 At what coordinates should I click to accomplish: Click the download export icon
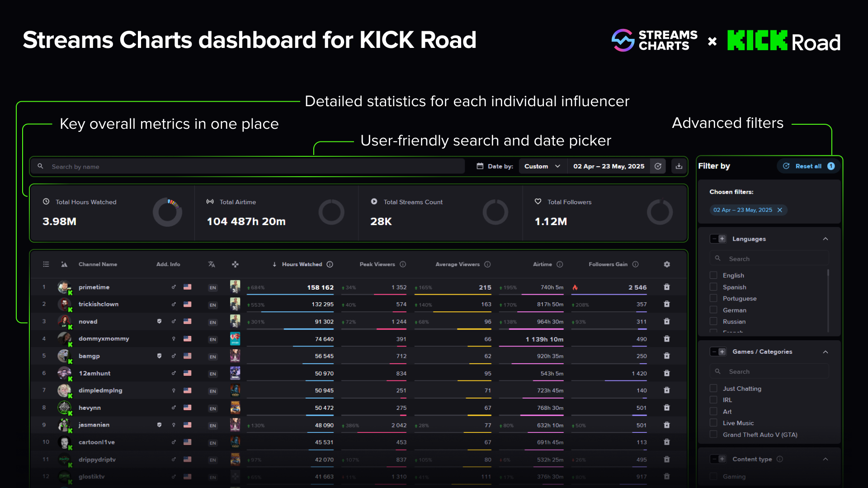click(x=679, y=166)
